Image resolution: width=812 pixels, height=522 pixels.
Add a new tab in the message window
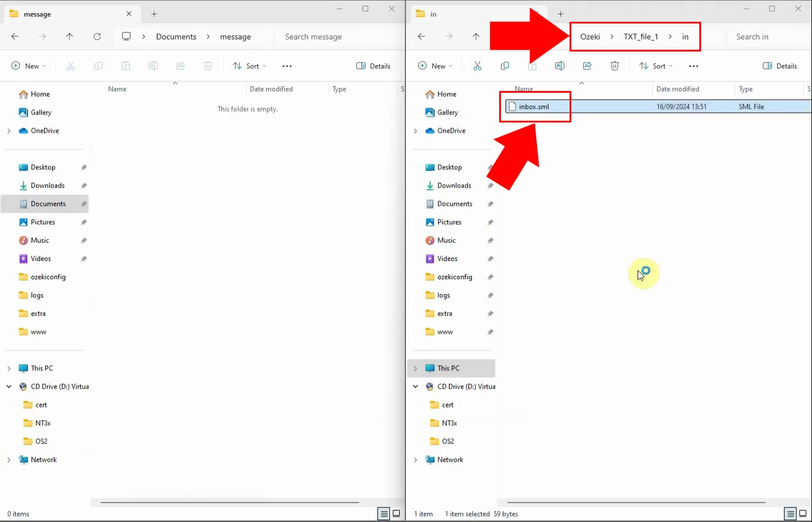[154, 14]
